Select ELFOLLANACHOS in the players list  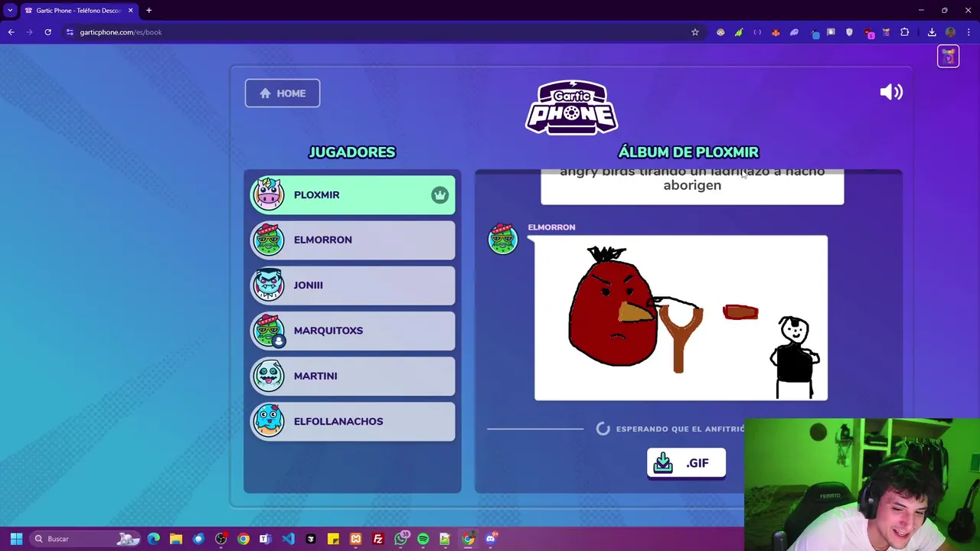click(x=352, y=422)
